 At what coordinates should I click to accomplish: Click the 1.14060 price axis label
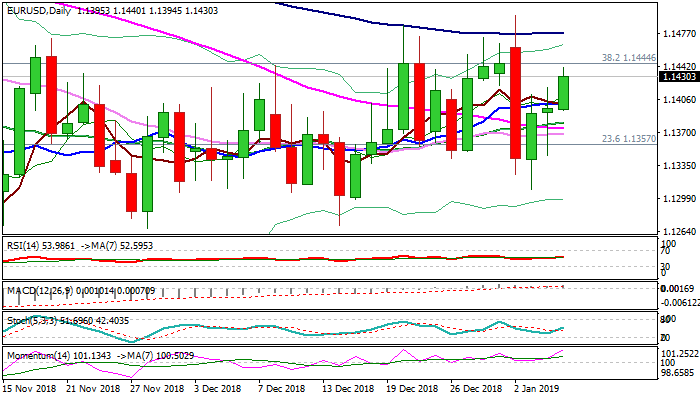[x=679, y=99]
